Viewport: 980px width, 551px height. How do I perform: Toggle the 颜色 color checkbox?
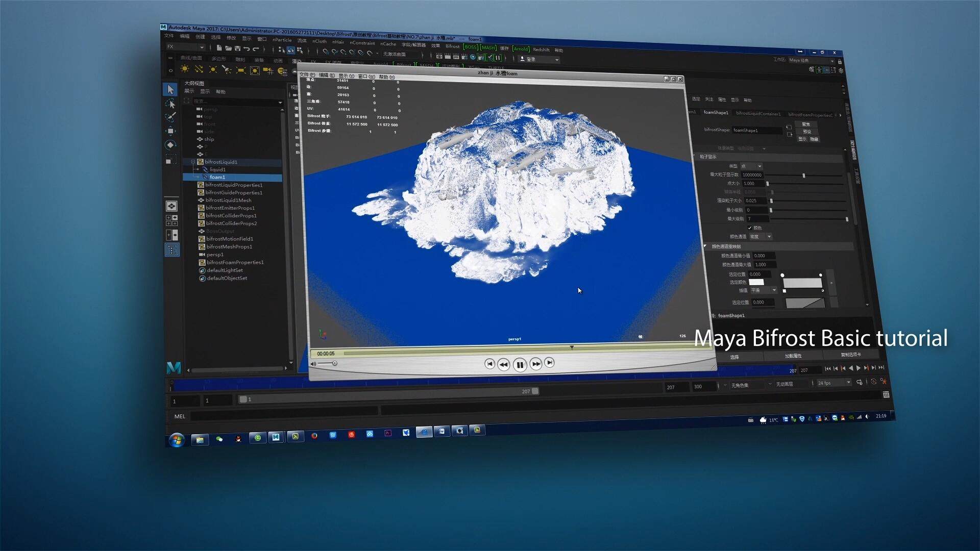pos(749,228)
